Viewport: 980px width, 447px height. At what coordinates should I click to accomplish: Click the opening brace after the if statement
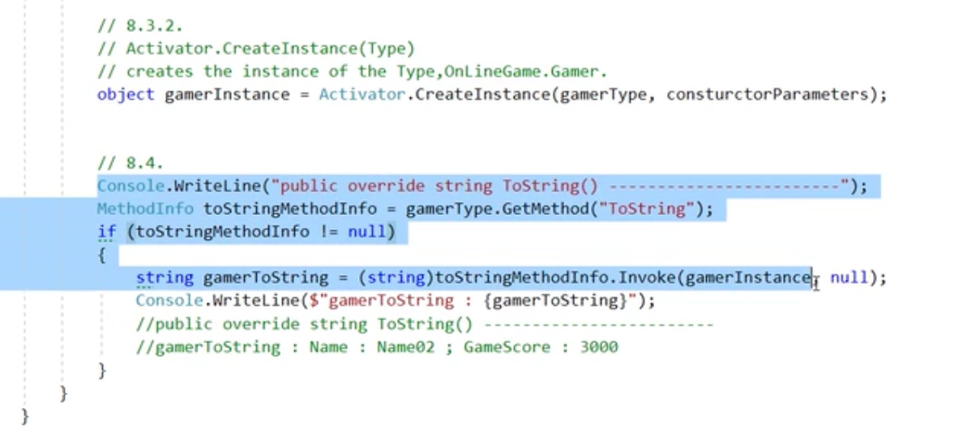coord(102,256)
